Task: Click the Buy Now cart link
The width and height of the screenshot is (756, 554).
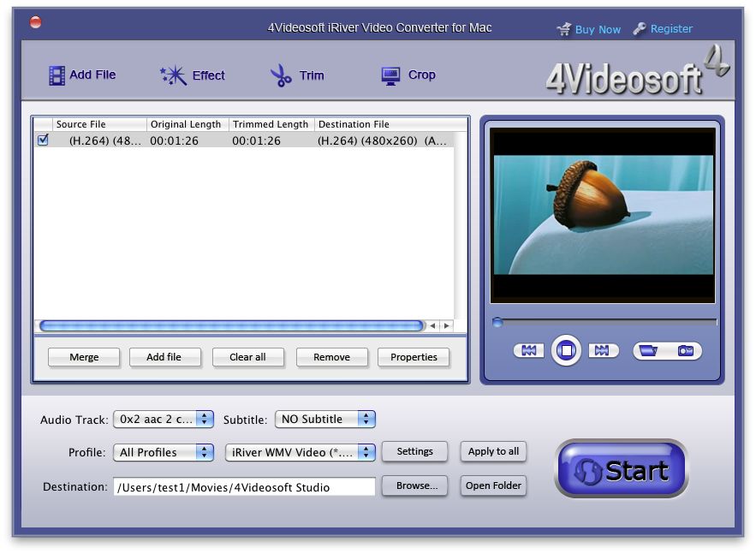Action: point(589,29)
